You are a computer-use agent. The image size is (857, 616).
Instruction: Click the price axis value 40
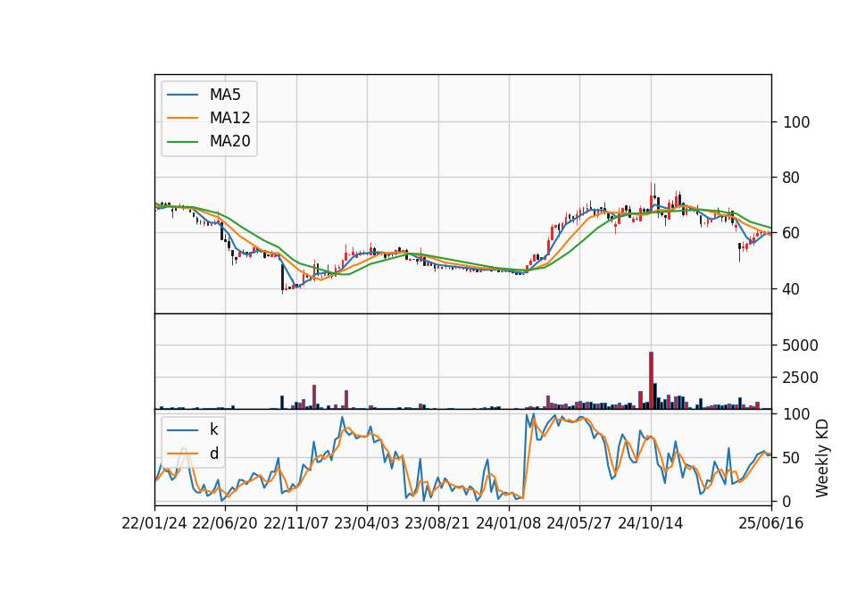791,289
